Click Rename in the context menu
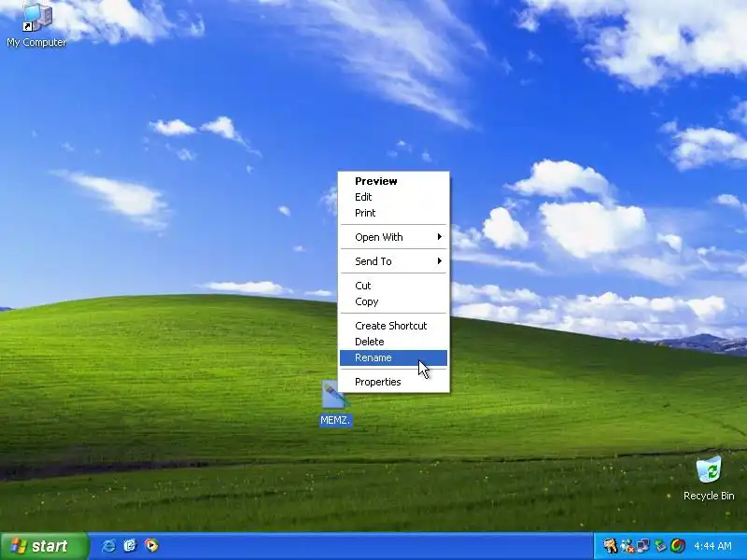Screen dimensions: 747x560 point(393,357)
